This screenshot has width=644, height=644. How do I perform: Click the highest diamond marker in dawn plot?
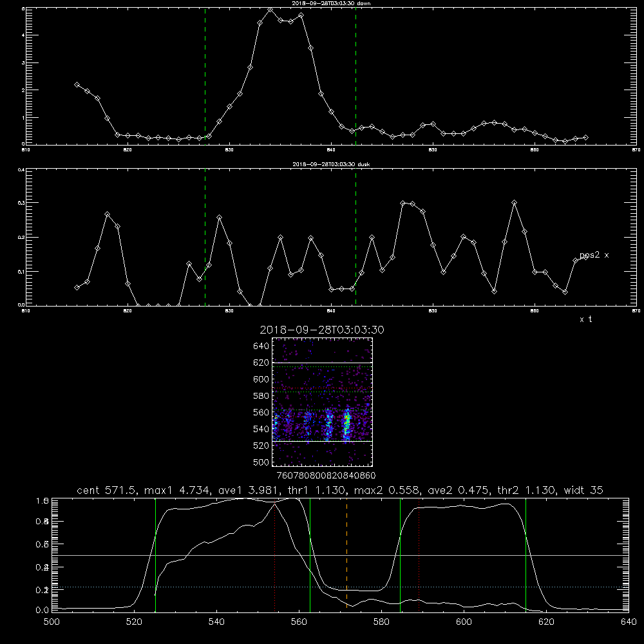click(x=270, y=10)
